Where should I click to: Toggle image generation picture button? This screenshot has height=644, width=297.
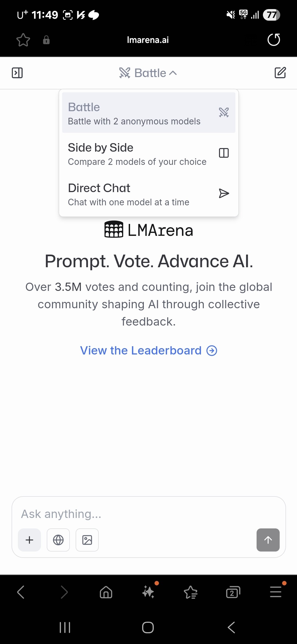[87, 540]
